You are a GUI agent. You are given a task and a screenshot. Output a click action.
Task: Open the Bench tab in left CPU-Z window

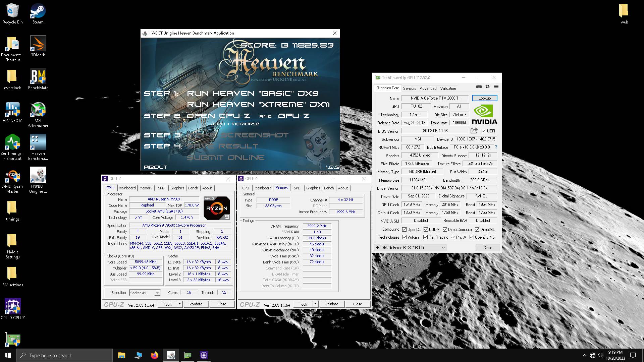tap(193, 188)
